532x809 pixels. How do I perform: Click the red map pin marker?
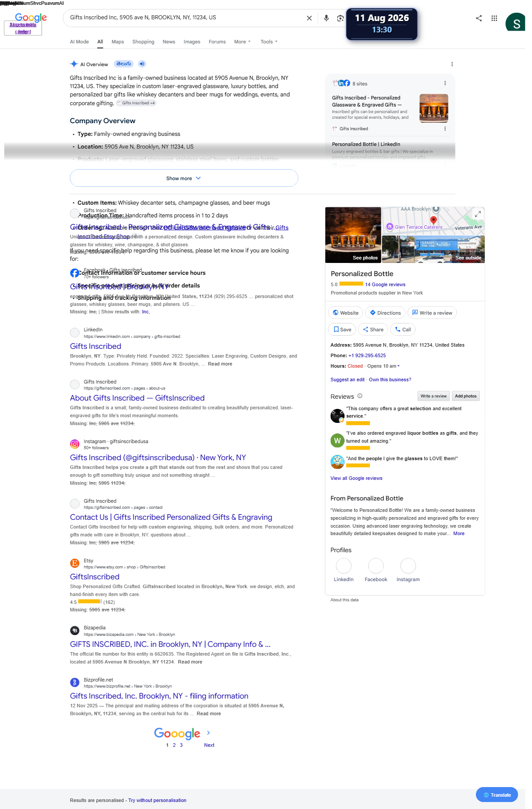pos(433,220)
